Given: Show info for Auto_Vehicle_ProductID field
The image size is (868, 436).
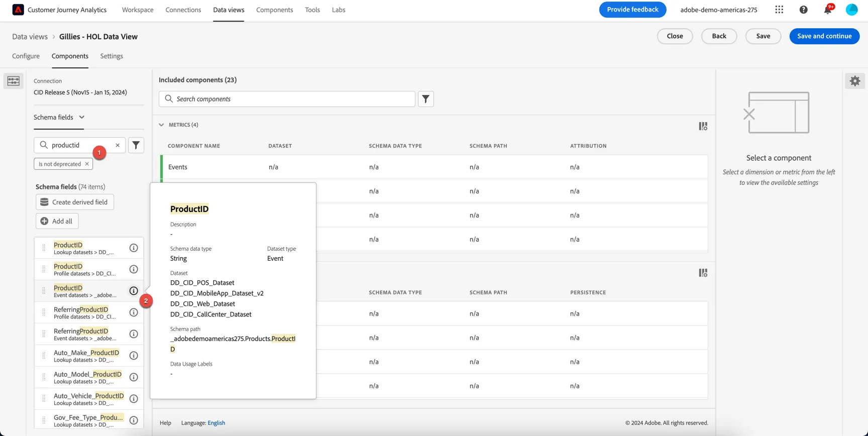Looking at the screenshot, I should (134, 399).
